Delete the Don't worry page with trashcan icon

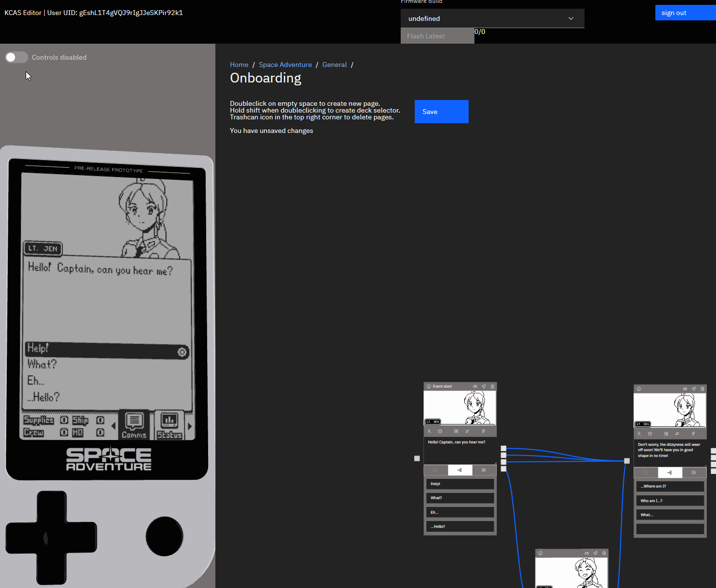[x=702, y=389]
